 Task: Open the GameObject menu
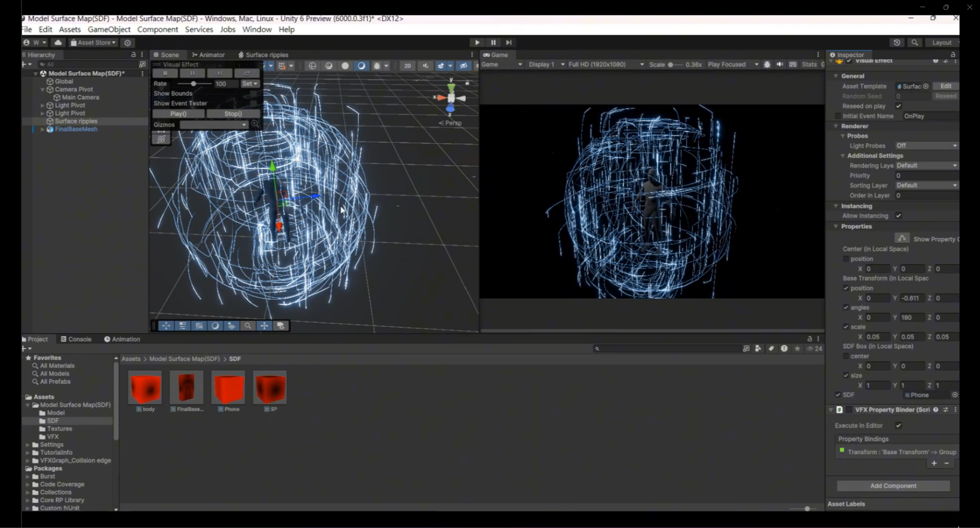[x=109, y=30]
